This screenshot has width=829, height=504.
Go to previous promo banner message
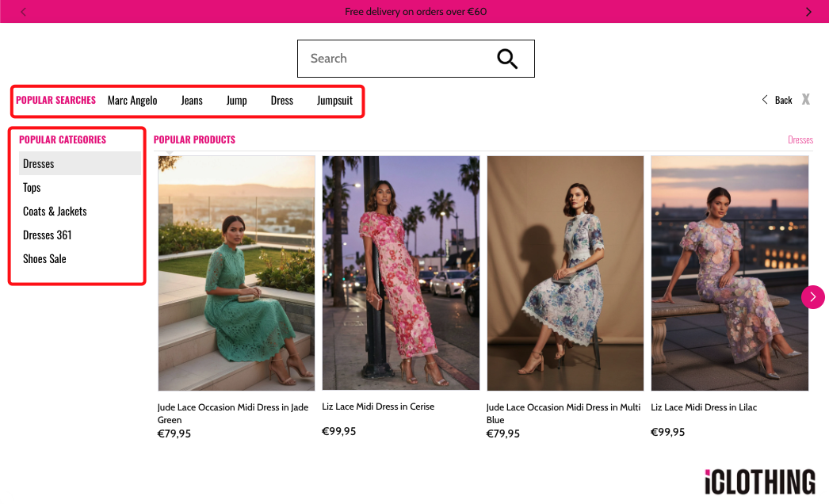point(23,12)
